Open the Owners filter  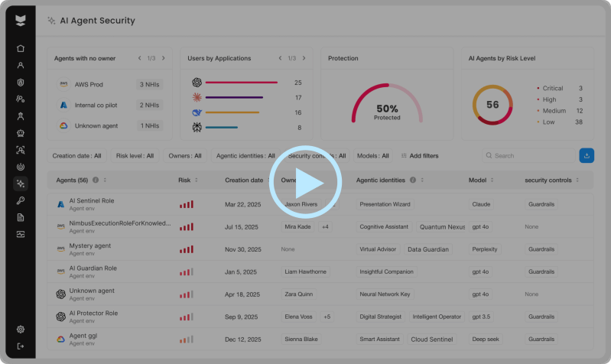tap(185, 155)
